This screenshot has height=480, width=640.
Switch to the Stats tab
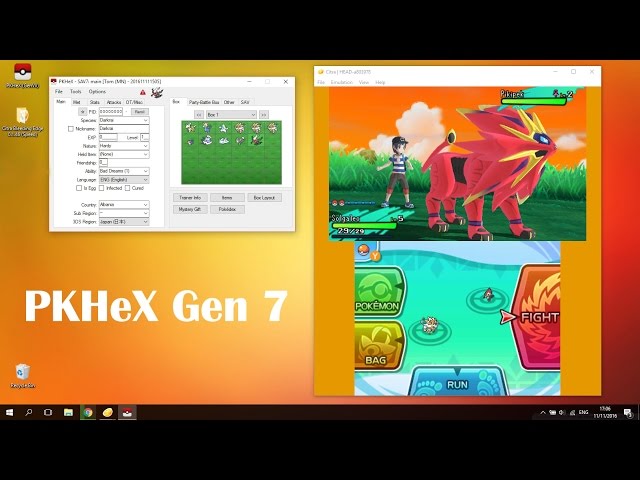94,102
